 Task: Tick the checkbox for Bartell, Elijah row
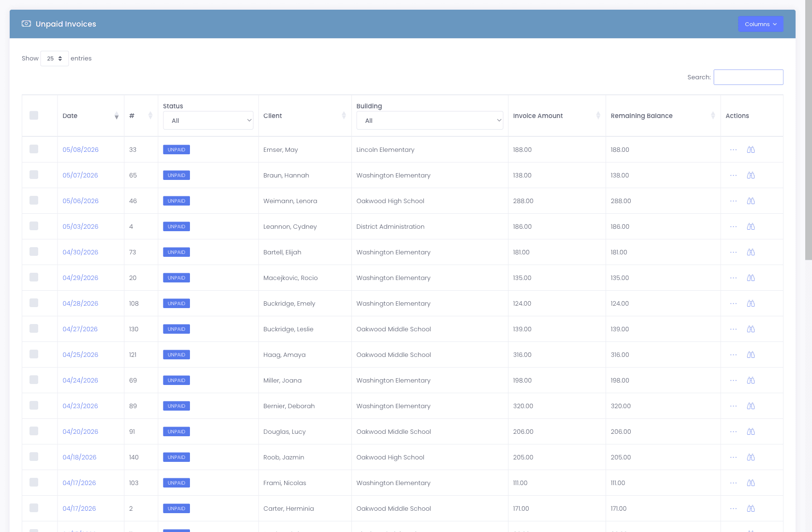click(34, 251)
